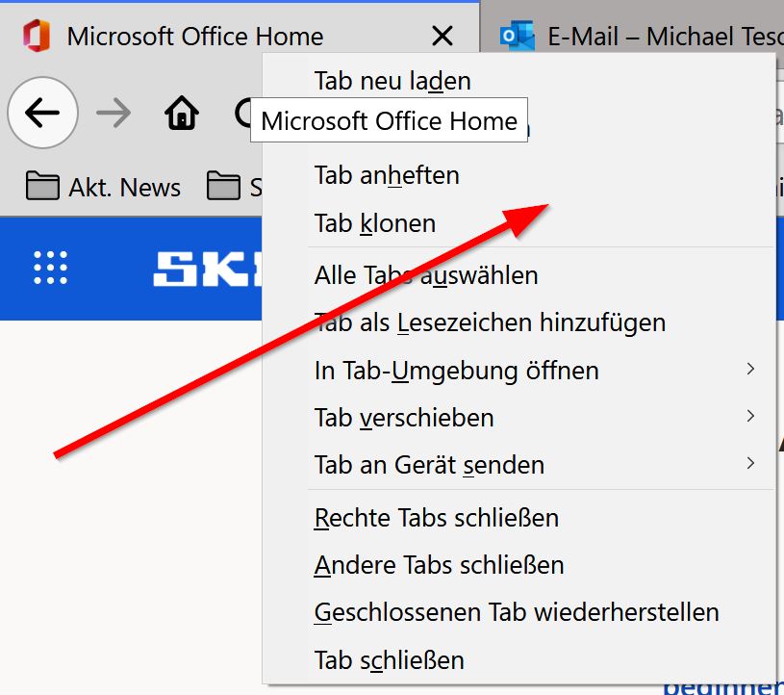Expand the In Tab-Umgebung öffnen submenu arrow
Image resolution: width=784 pixels, height=695 pixels.
pyautogui.click(x=750, y=370)
